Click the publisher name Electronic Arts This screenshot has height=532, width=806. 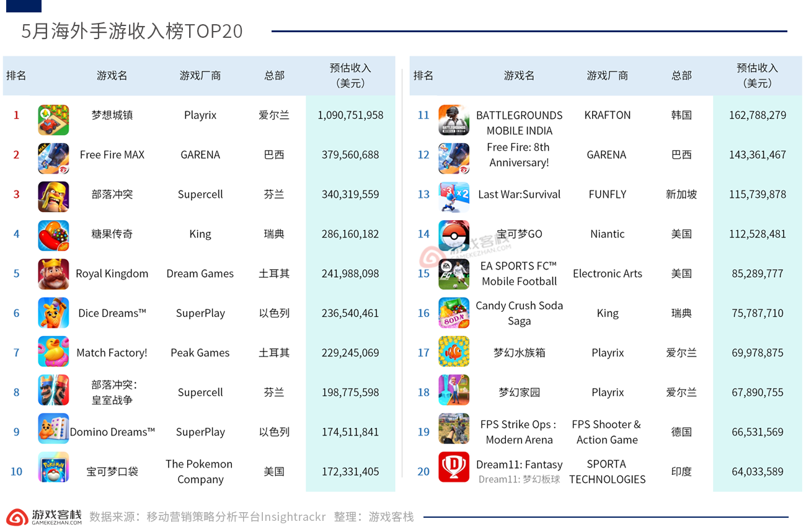point(608,273)
